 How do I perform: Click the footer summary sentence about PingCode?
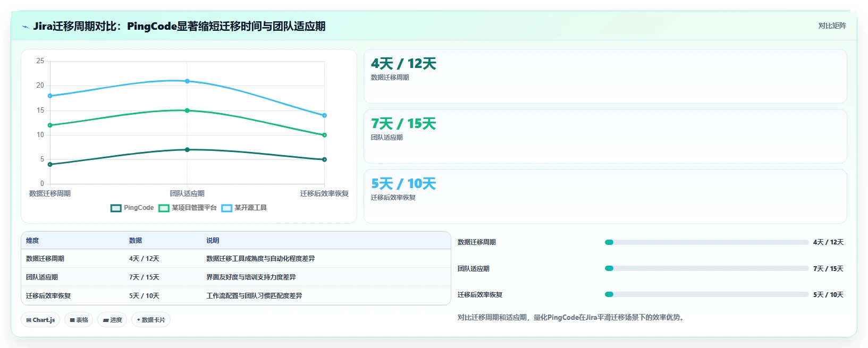[572, 318]
